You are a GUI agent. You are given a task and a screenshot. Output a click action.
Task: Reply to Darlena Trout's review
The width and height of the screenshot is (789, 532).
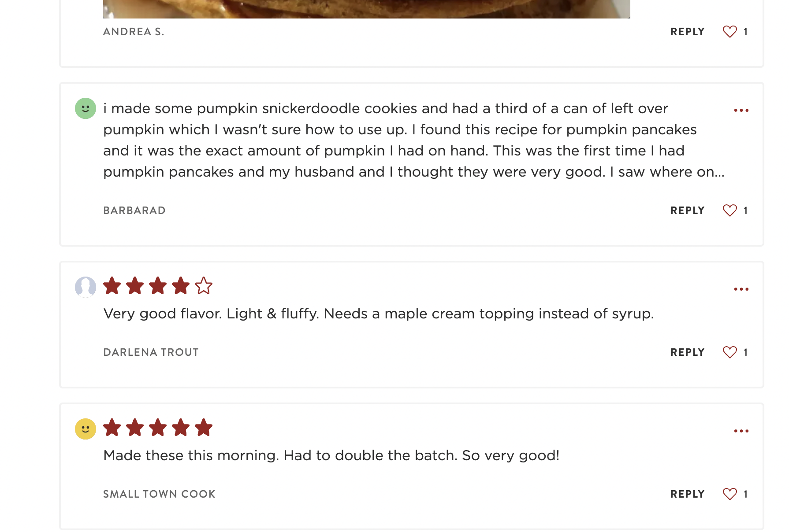(x=687, y=352)
